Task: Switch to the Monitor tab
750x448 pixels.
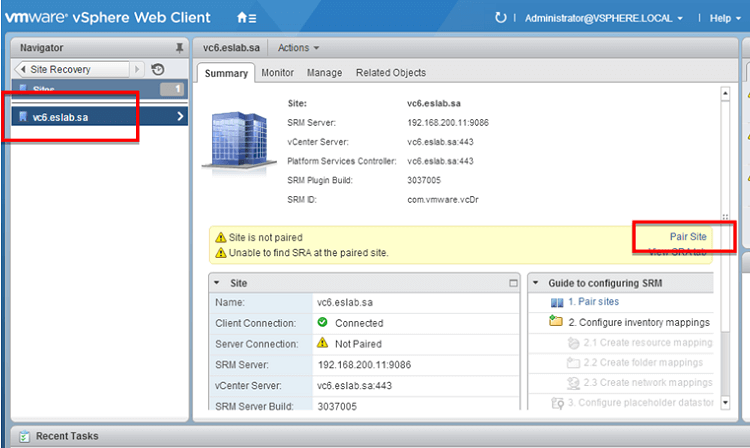Action: [x=277, y=72]
